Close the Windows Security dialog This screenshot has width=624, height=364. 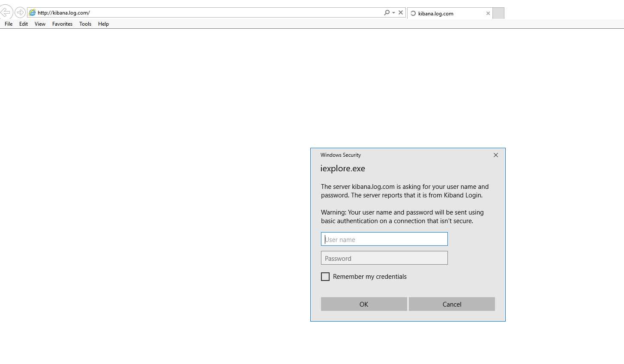[496, 155]
